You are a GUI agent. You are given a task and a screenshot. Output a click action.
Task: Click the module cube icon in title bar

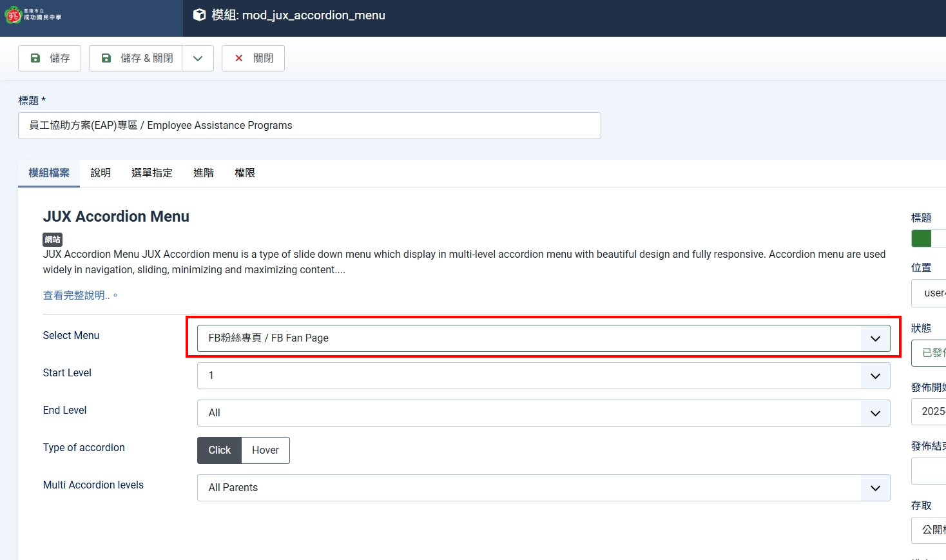click(x=200, y=15)
